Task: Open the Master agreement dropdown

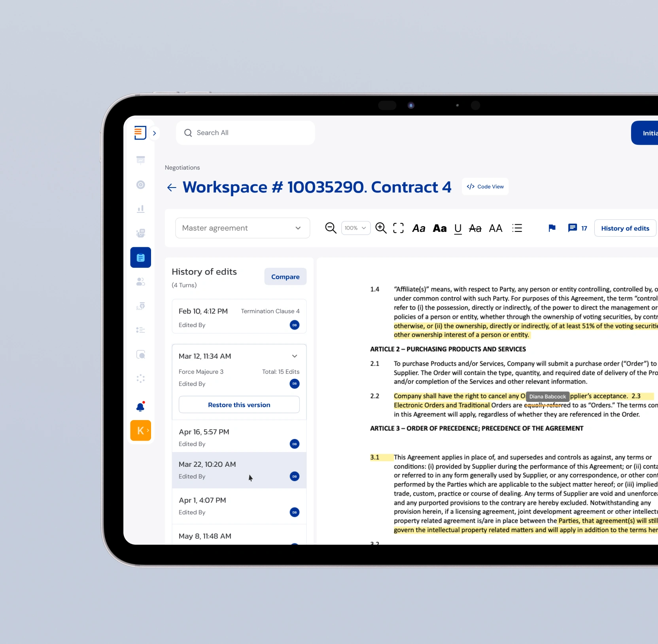Action: click(x=242, y=228)
